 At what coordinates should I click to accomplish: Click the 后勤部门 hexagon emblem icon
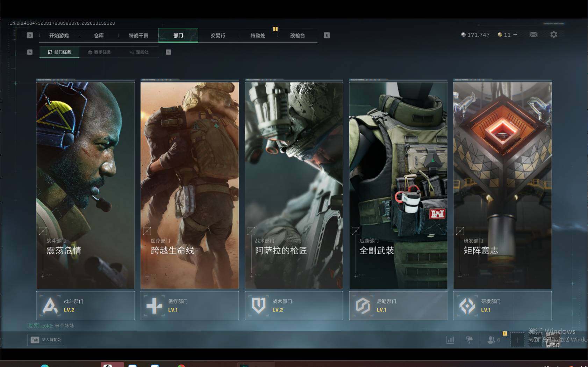click(x=363, y=306)
